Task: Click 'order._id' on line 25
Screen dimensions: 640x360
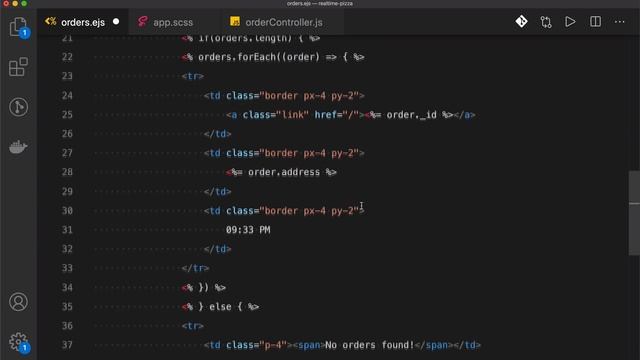Action: pyautogui.click(x=411, y=115)
